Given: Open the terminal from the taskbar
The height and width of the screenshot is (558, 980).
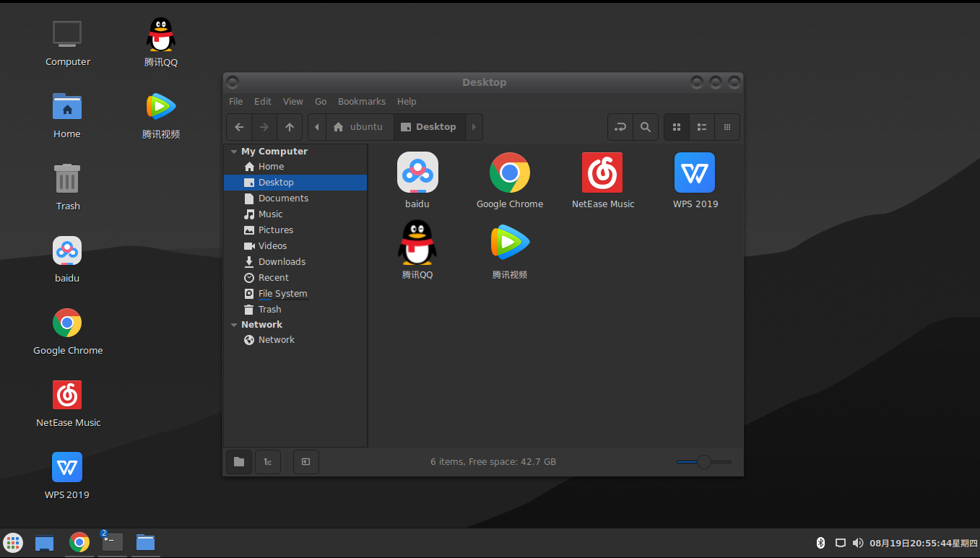Looking at the screenshot, I should coord(113,543).
